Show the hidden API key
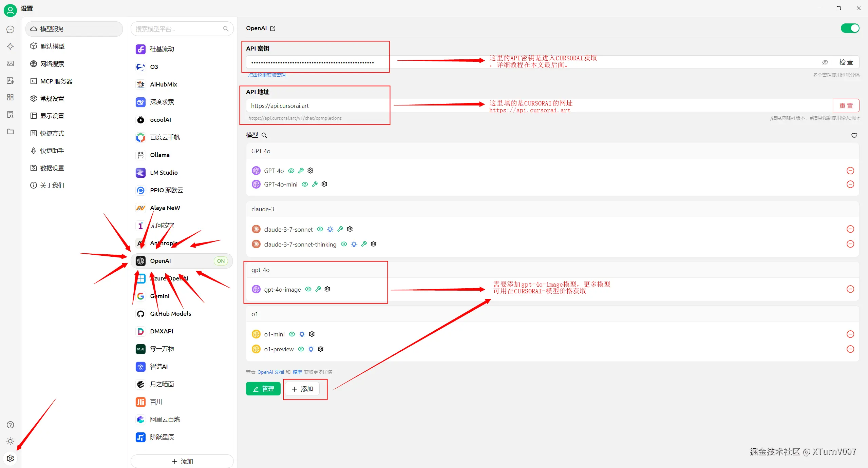Viewport: 868px width, 468px height. [x=825, y=62]
